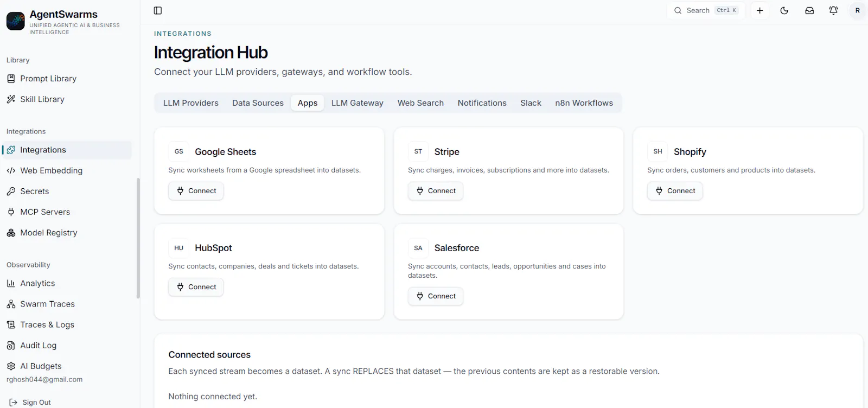The image size is (868, 408).
Task: Switch to the LLM Providers tab
Action: [191, 103]
